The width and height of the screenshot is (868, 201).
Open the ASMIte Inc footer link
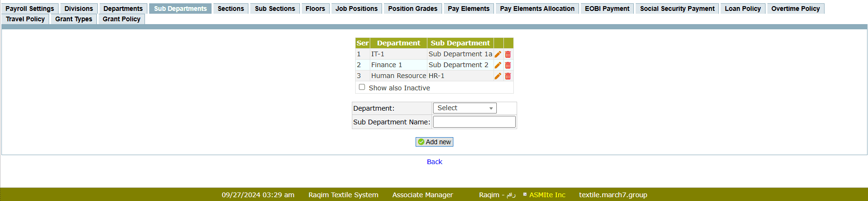pos(547,195)
